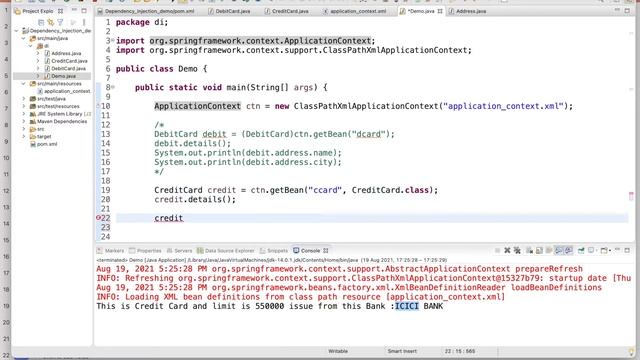This screenshot has width=640, height=360.
Task: Click the tip light bulb in status bar
Action: tap(631, 351)
